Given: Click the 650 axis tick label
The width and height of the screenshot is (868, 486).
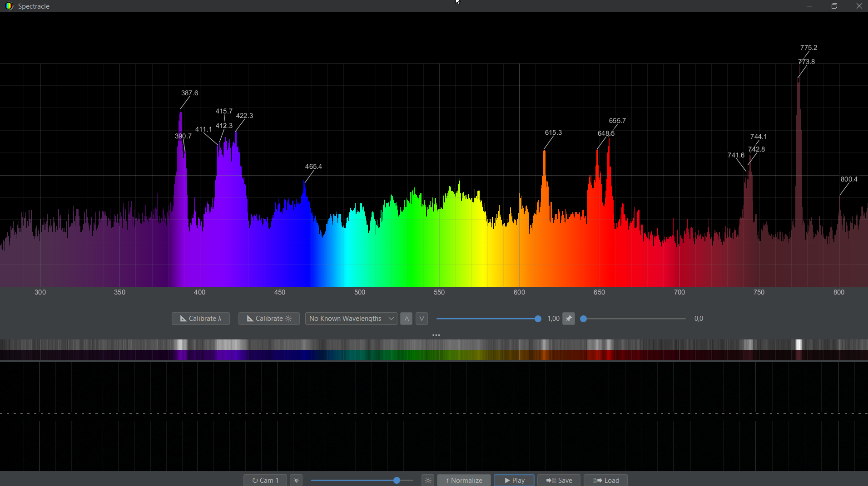Looking at the screenshot, I should point(599,292).
